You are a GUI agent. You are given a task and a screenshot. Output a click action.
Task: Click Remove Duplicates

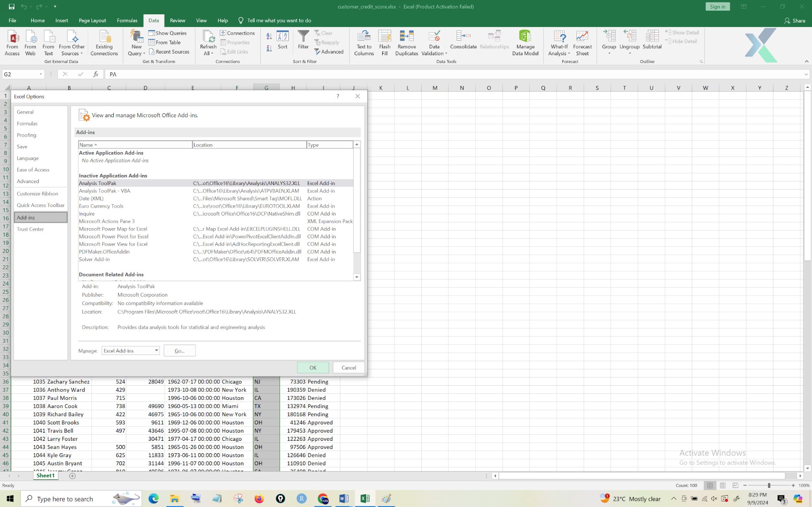click(x=407, y=43)
